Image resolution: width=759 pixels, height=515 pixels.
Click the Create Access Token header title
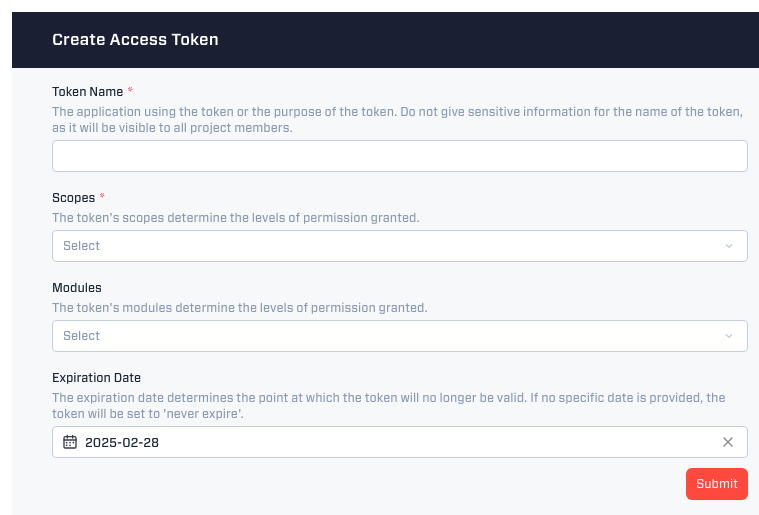tap(135, 39)
